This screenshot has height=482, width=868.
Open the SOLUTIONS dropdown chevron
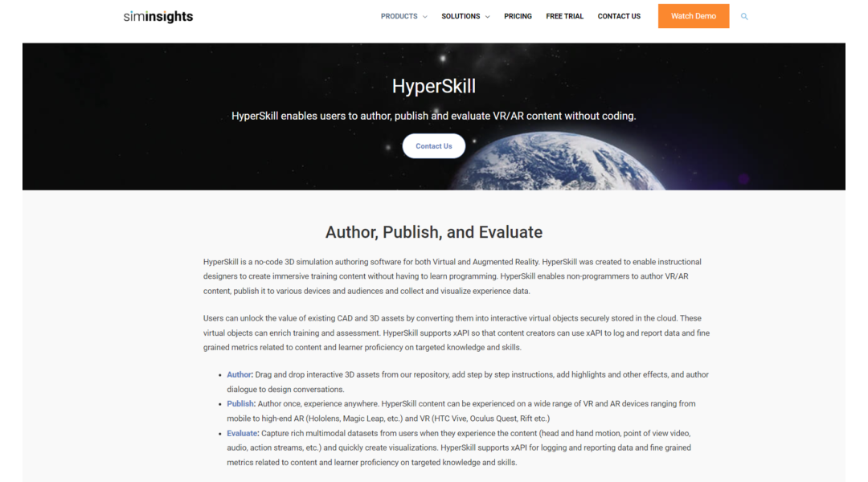point(485,16)
